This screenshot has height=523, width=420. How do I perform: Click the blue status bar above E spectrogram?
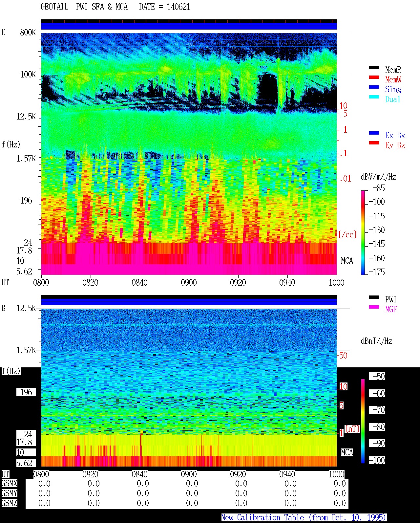coord(189,26)
